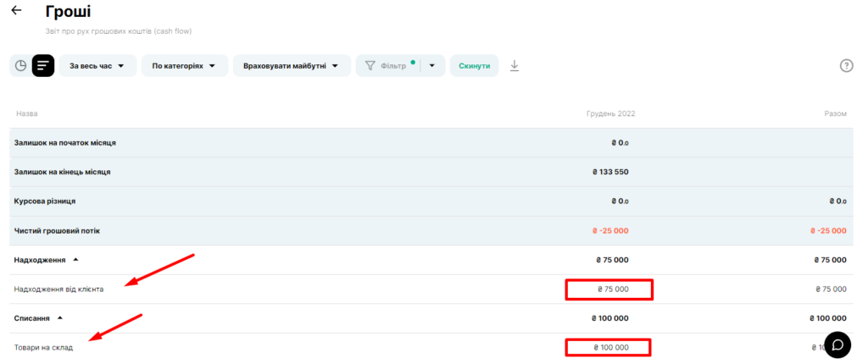This screenshot has width=868, height=364.
Task: Click Разом ₴ 100 000 Списання bold total
Action: pos(828,318)
